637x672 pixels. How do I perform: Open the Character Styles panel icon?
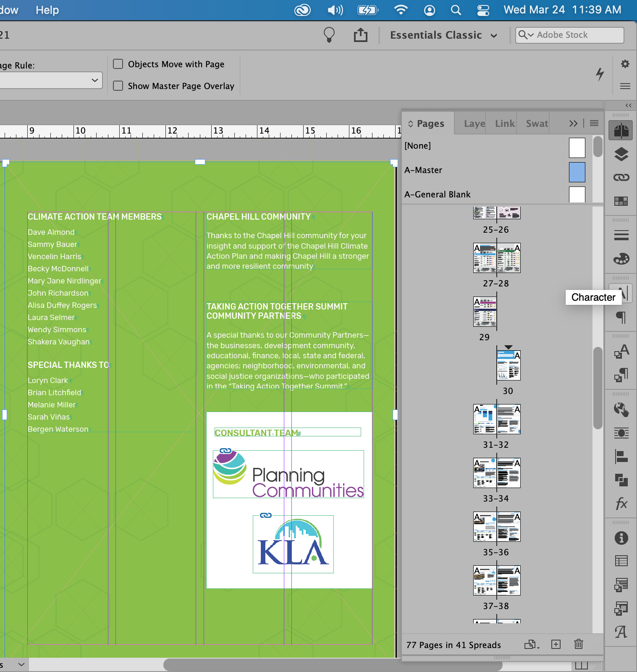[621, 351]
